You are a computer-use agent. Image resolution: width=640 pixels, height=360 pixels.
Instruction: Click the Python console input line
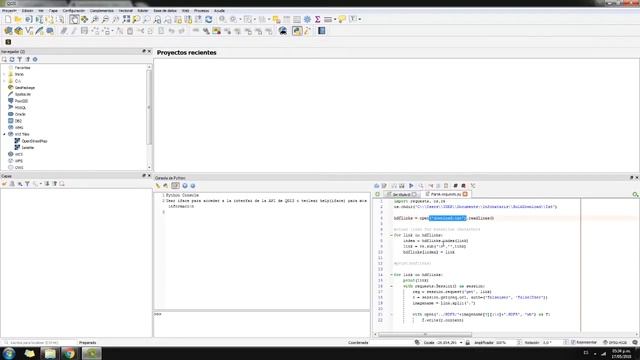[262, 324]
